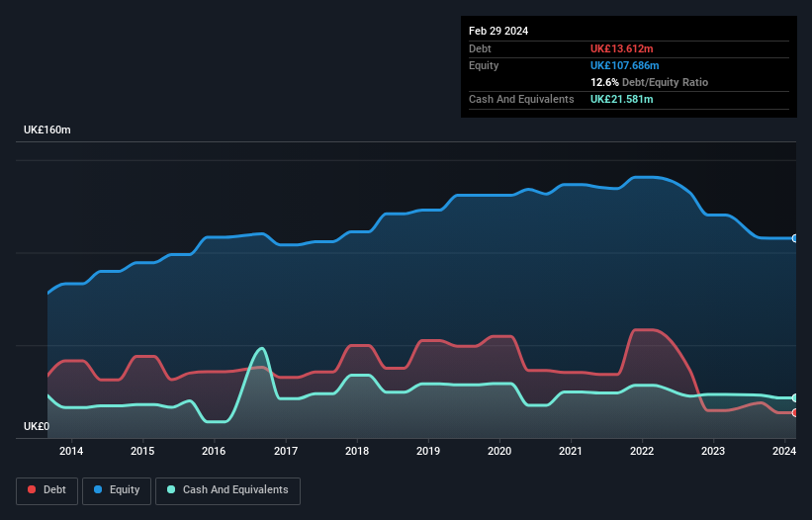Click the 2014 x-axis label
Viewport: 812px width, 520px height.
(x=71, y=451)
